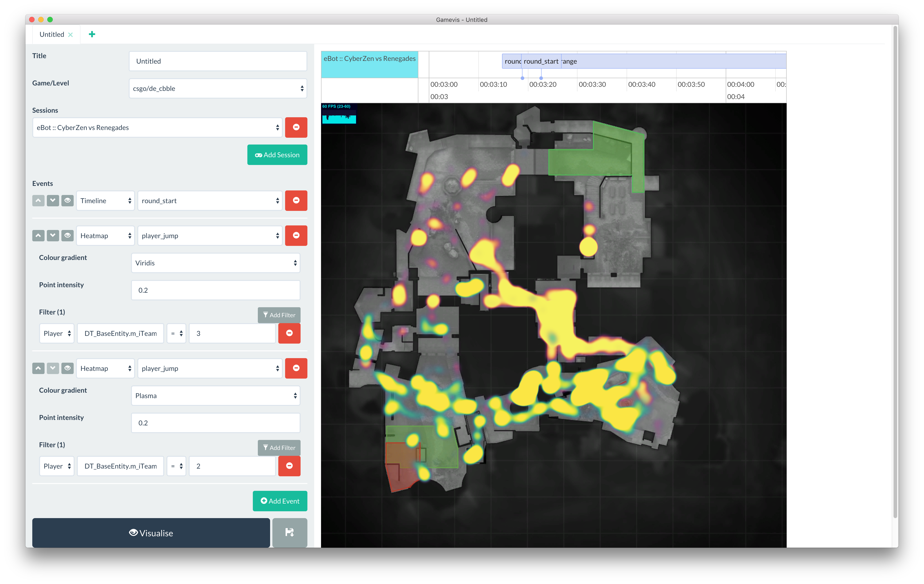The image size is (924, 584).
Task: Delete the Plasma heatmap event
Action: coord(296,368)
